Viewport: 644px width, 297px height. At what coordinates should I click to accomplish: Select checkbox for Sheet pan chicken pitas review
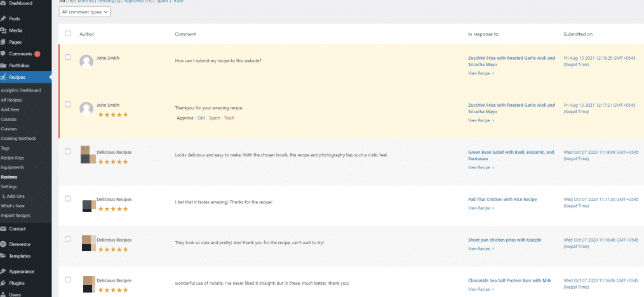pyautogui.click(x=68, y=239)
